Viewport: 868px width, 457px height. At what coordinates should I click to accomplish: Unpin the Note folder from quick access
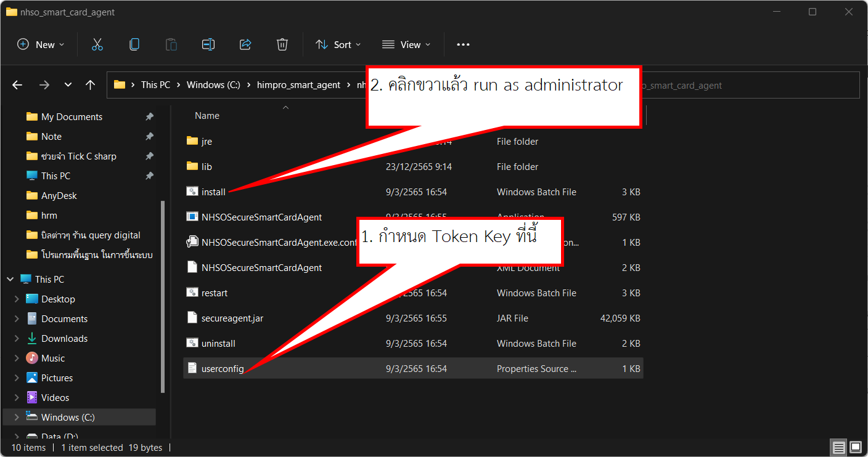point(148,136)
